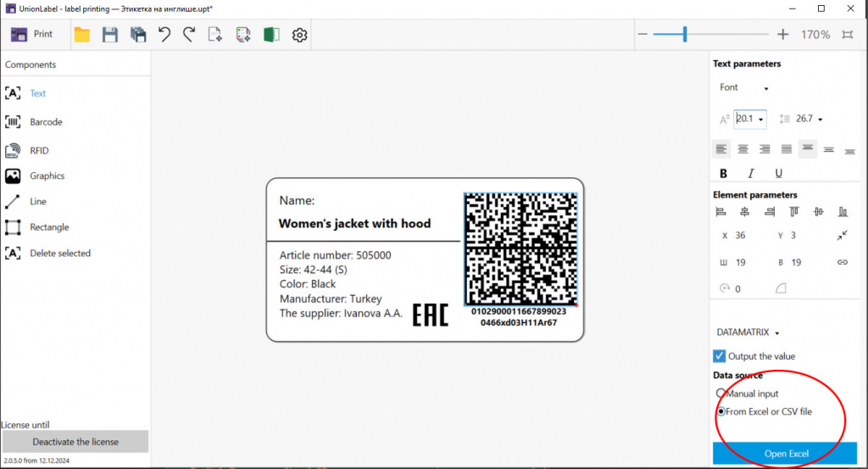Click the fit-to-screen icon beside 170%

point(847,34)
